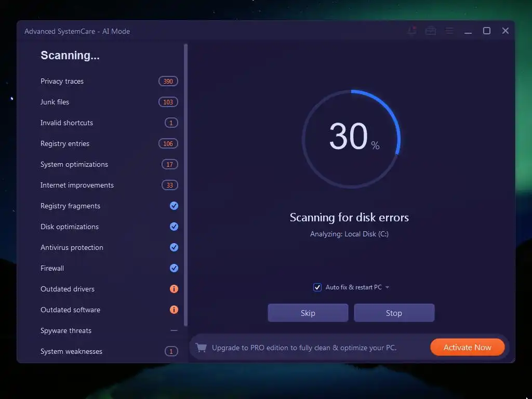Click the Analyzing: Local Disk (C:) text

(350, 234)
